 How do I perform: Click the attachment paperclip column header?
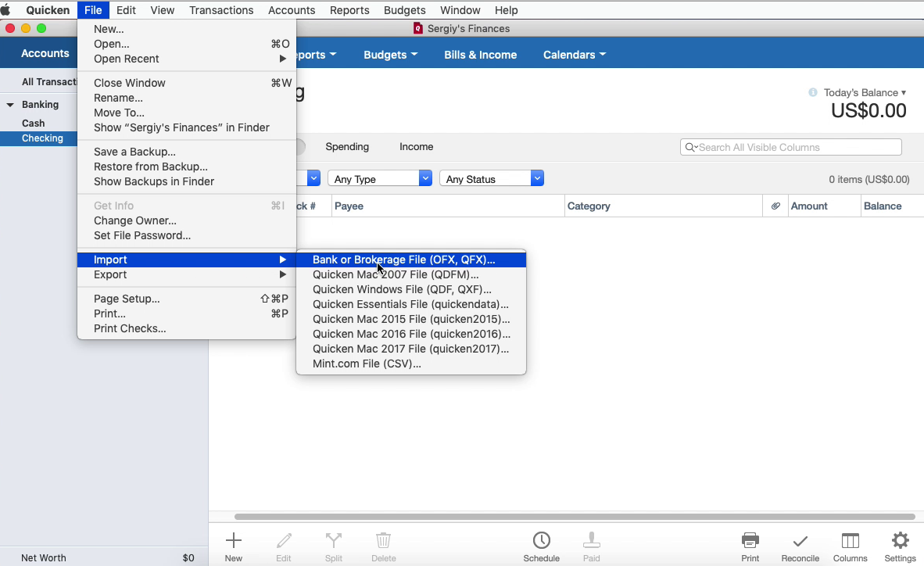click(x=775, y=206)
